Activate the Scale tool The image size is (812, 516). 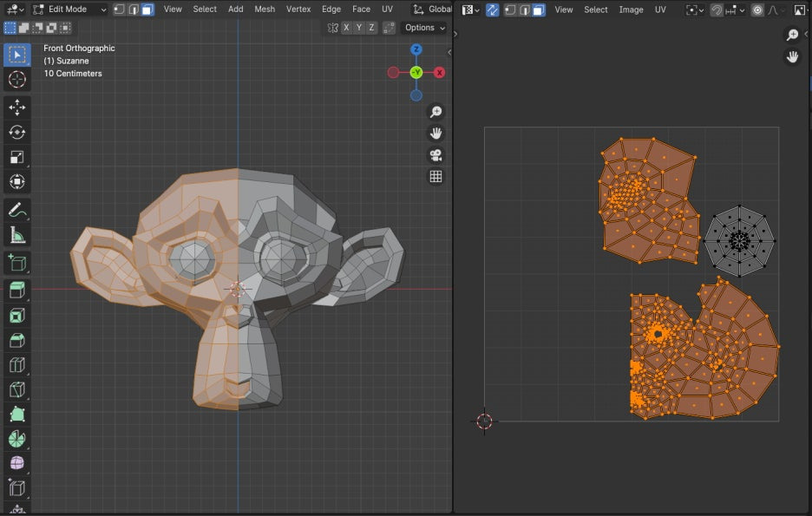tap(17, 157)
